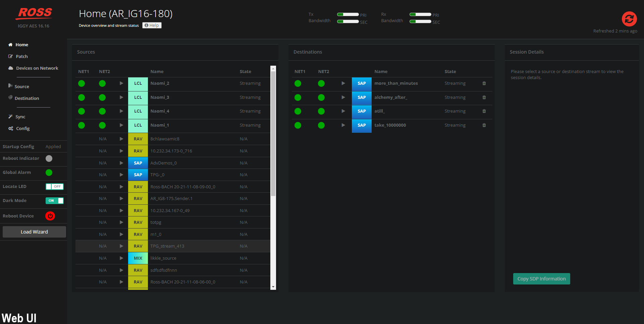Expand the Naomi_1 source row arrow

121,125
